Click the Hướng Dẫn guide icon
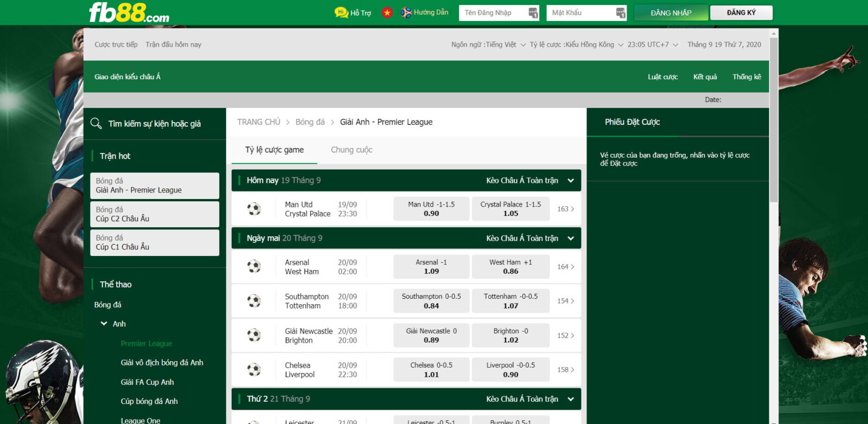This screenshot has width=868, height=424. [x=406, y=12]
